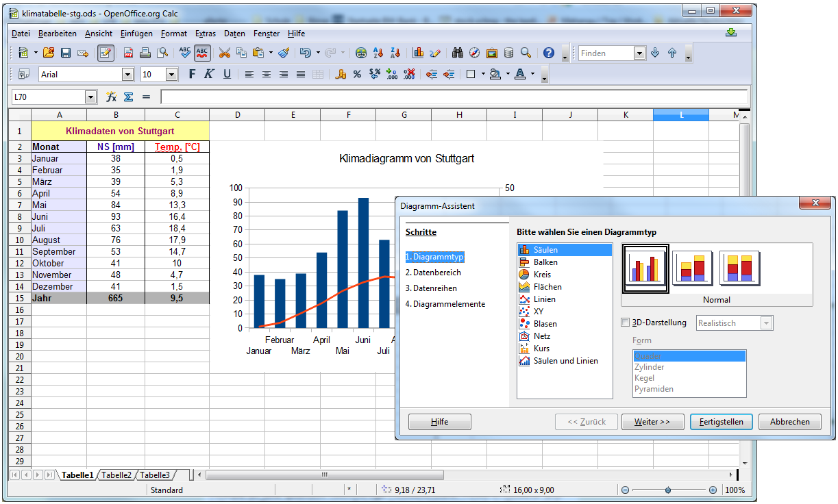Open the Name Box dropdown
This screenshot has width=838, height=504.
click(90, 97)
